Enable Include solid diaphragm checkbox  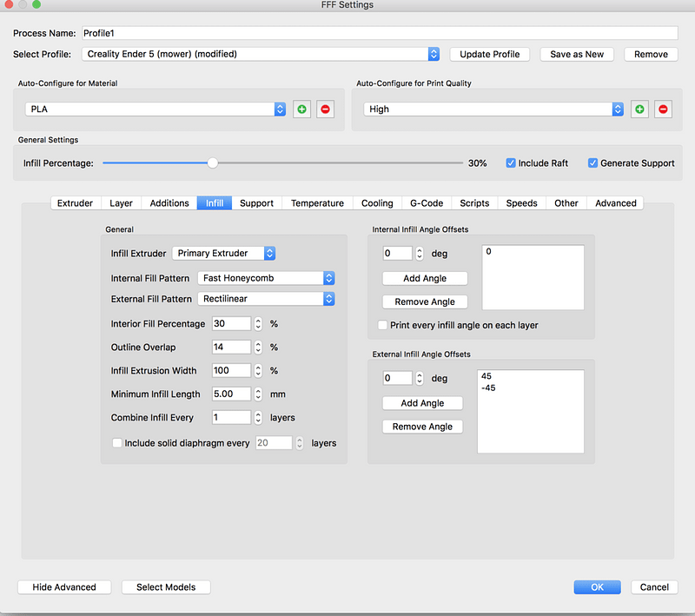[117, 443]
